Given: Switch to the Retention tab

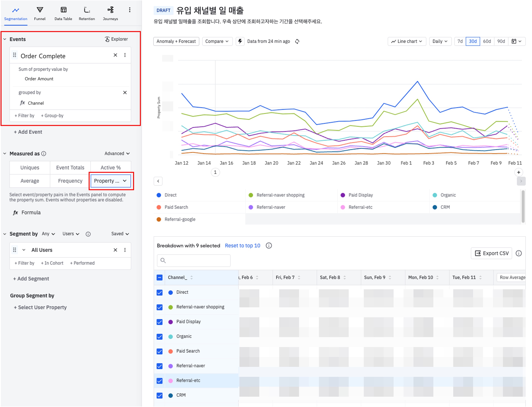Looking at the screenshot, I should click(87, 13).
